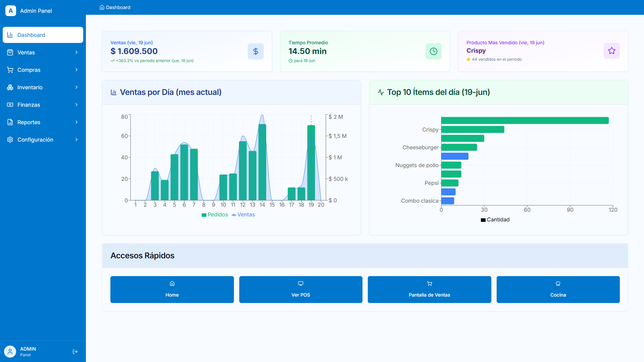Open the Finanzas menu label
This screenshot has width=644, height=362.
point(29,105)
